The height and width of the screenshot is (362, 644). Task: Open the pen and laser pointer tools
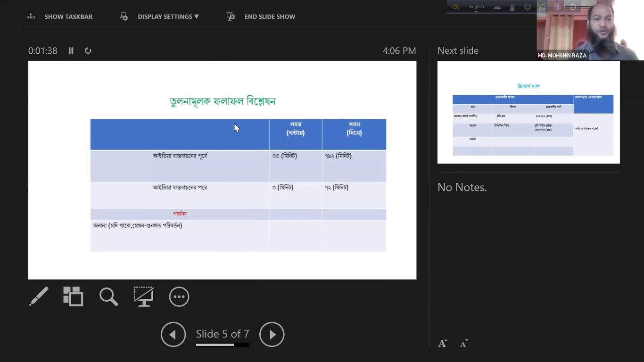[x=39, y=296]
